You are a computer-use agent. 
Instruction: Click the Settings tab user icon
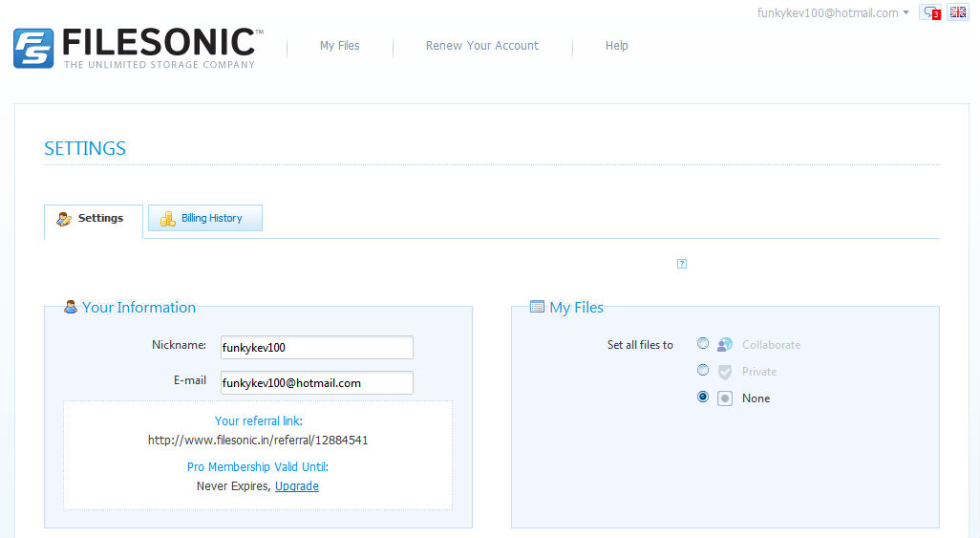(64, 219)
